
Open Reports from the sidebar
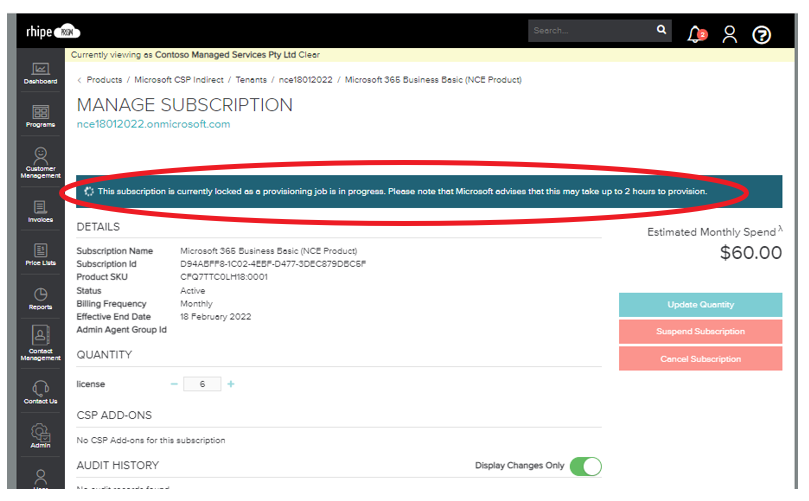click(x=40, y=299)
